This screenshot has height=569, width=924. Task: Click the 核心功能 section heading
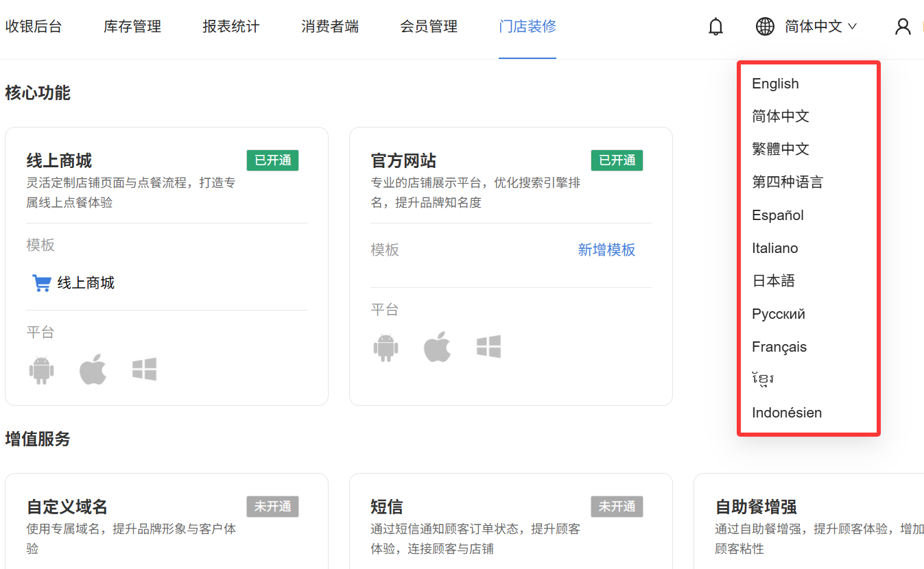(38, 93)
